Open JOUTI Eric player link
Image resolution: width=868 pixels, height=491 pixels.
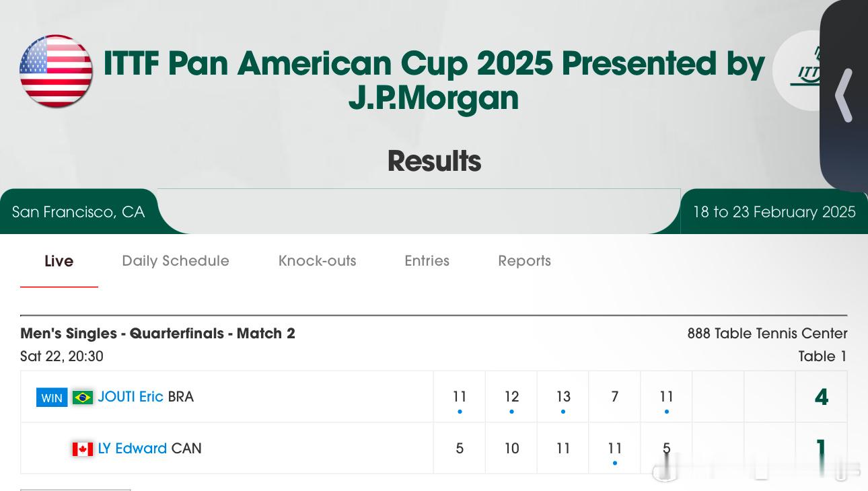coord(131,397)
